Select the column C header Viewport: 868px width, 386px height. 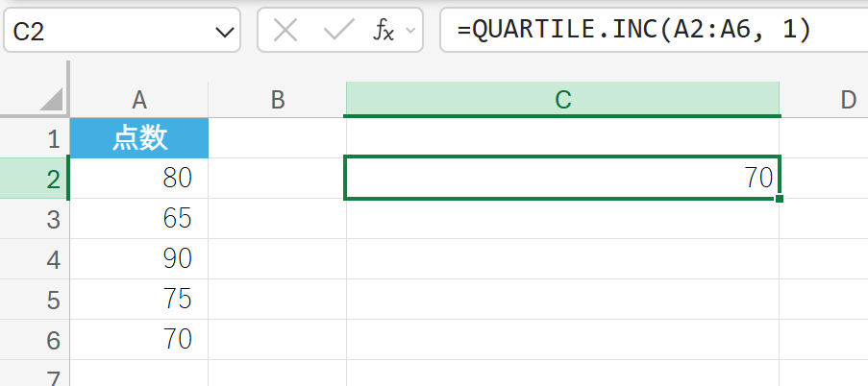pos(562,99)
